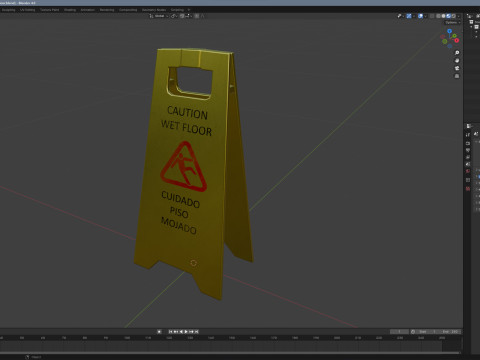
Task: Jump to the last frame in timeline
Action: [197, 332]
